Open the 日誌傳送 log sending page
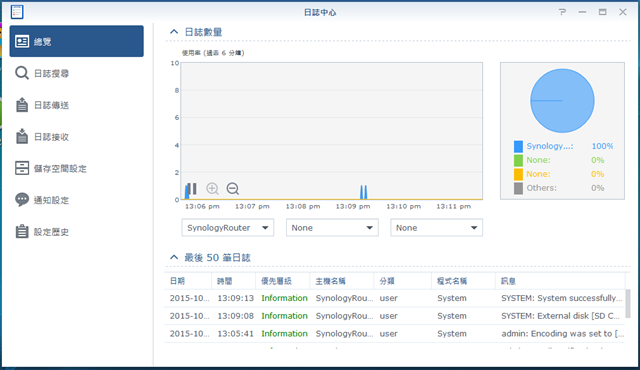This screenshot has width=640, height=370. (x=77, y=105)
